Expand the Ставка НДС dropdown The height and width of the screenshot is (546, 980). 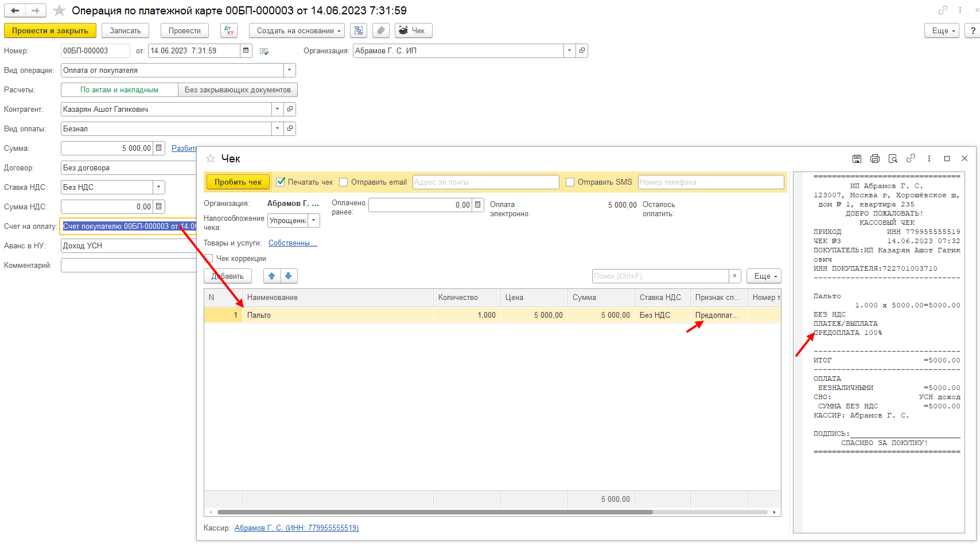tap(159, 188)
